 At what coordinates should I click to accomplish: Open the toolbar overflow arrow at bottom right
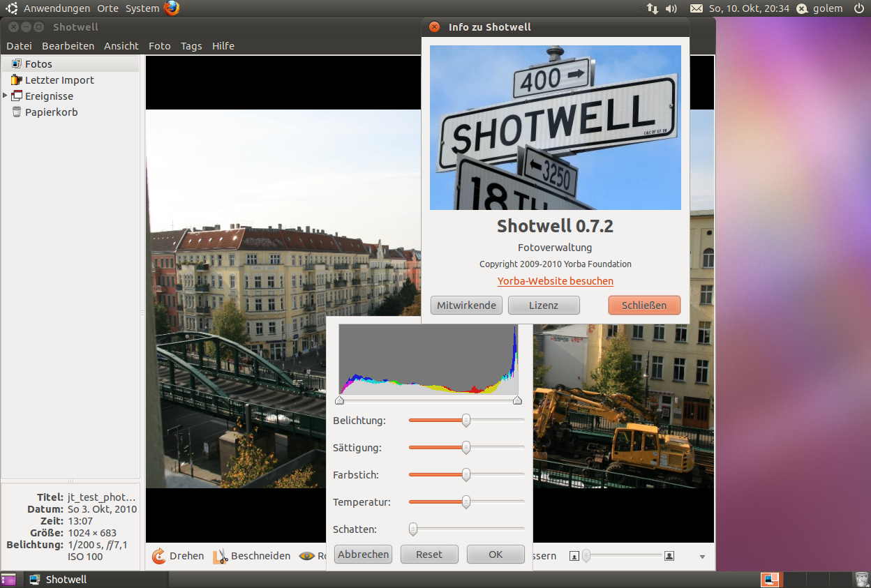coord(703,557)
